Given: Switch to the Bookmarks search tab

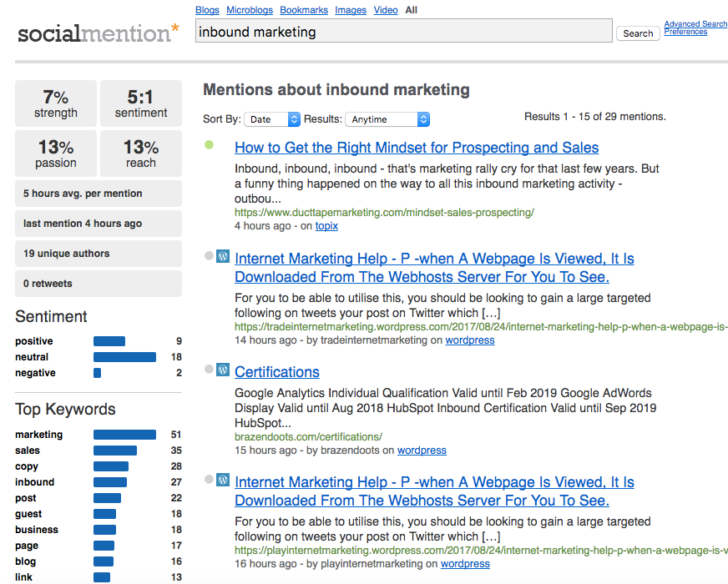Looking at the screenshot, I should [x=303, y=10].
